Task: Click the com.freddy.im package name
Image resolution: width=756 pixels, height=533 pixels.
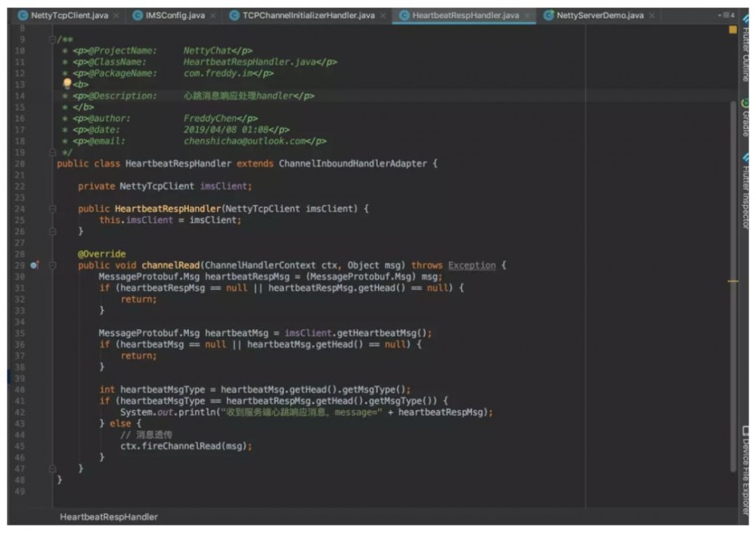Action: coord(218,73)
